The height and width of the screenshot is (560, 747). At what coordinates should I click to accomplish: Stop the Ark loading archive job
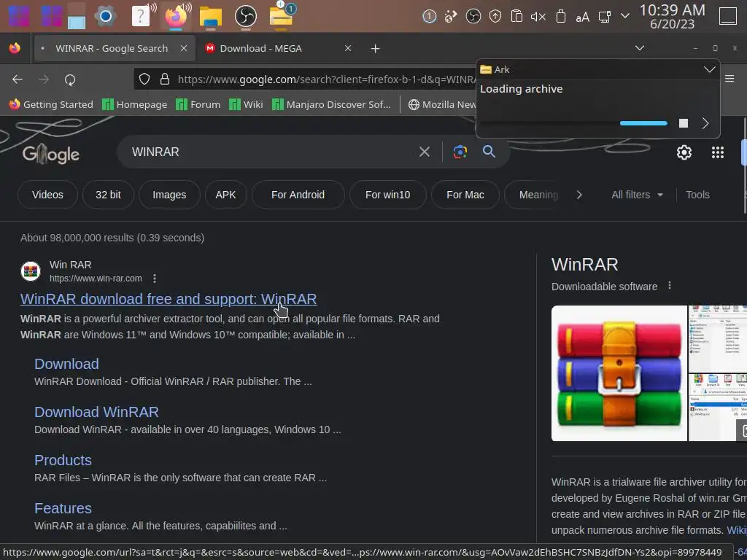[683, 123]
